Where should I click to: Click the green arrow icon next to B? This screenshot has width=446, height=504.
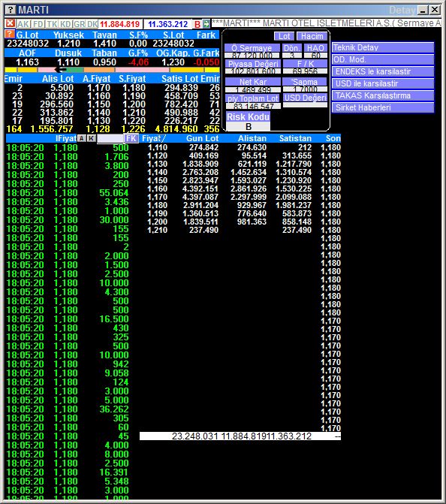pyautogui.click(x=206, y=24)
